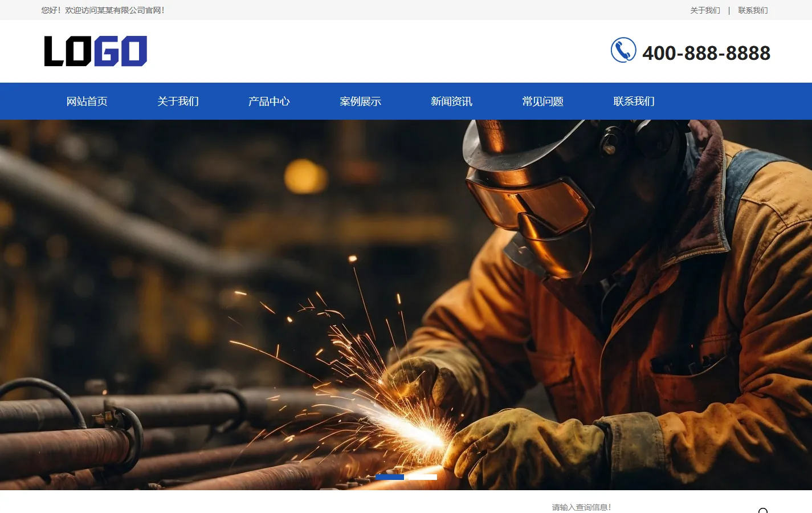812x513 pixels.
Task: Select 案例展示 in navigation bar
Action: (x=360, y=101)
